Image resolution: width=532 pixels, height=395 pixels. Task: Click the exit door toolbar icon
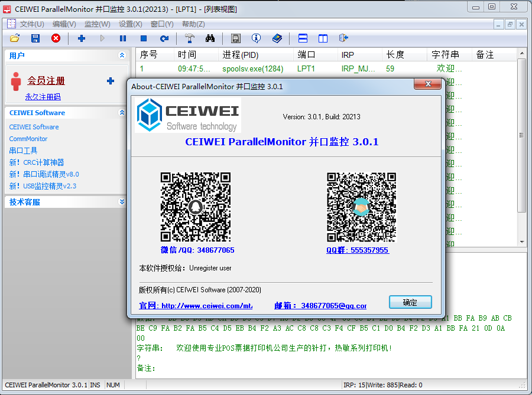click(x=343, y=38)
